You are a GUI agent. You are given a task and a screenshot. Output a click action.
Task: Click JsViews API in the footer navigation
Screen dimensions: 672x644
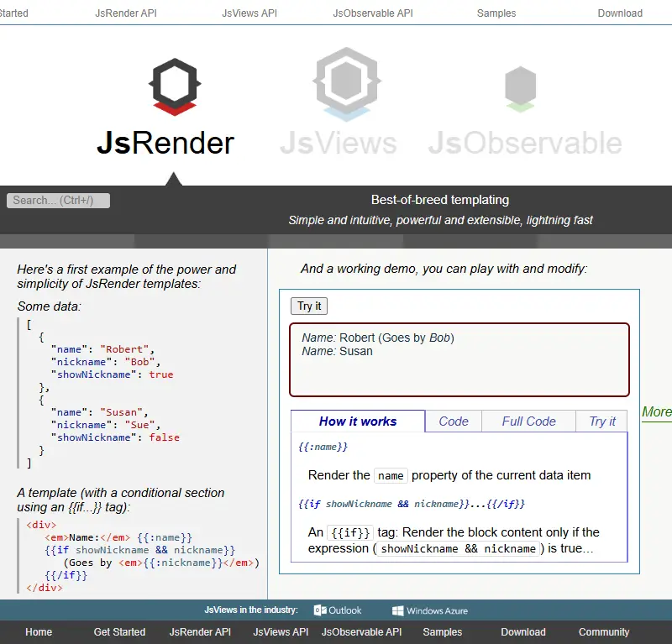281,632
